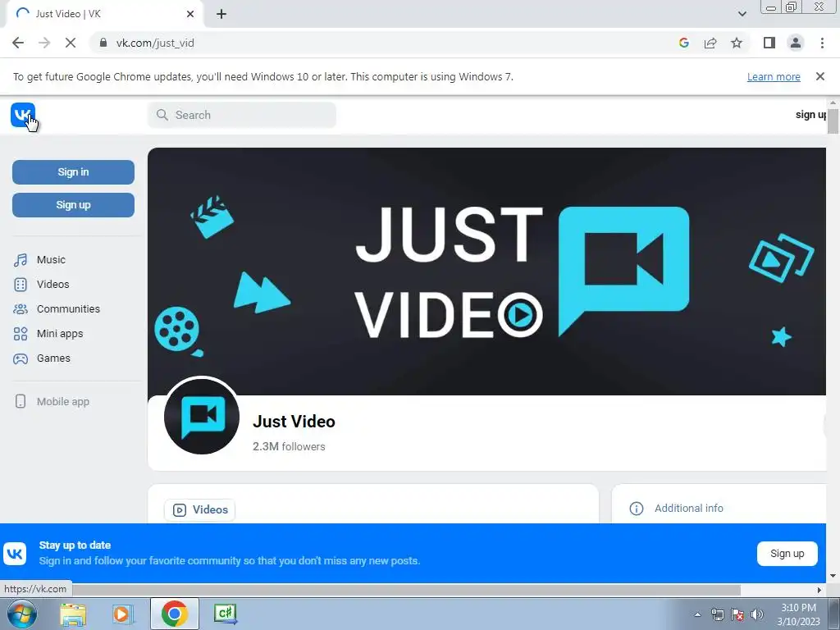
Task: Click the Just Video community avatar
Action: tap(202, 416)
